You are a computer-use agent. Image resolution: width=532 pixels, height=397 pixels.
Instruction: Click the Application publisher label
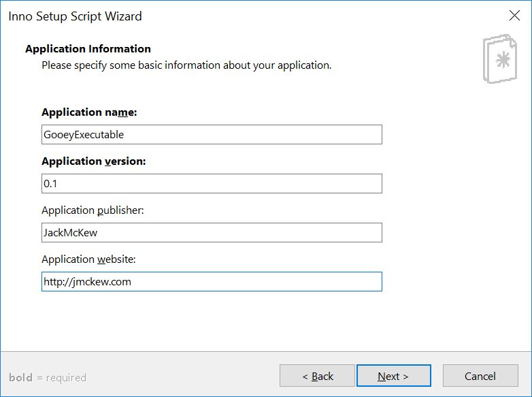click(93, 210)
